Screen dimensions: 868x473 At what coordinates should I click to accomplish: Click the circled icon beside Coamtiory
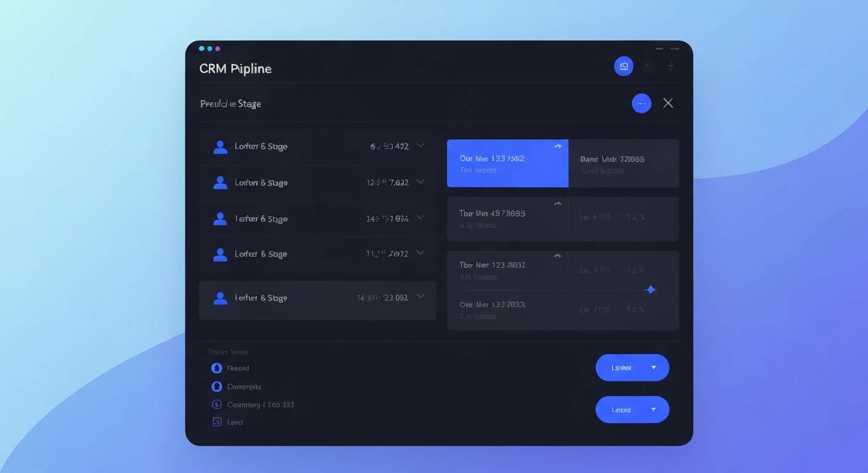[x=216, y=405]
